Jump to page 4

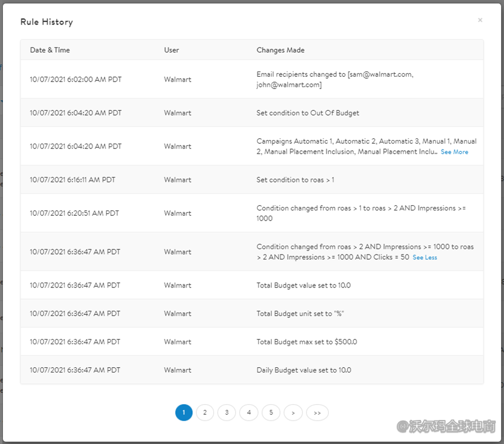click(249, 413)
